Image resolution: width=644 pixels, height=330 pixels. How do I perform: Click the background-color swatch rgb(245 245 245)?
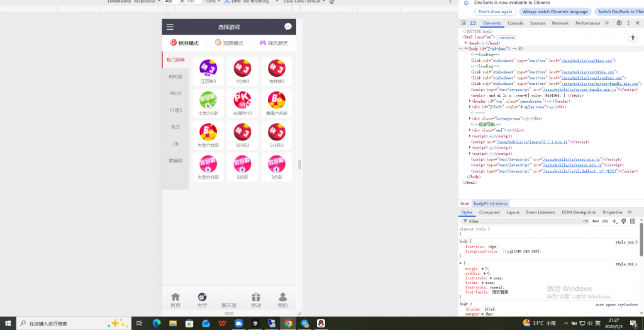pyautogui.click(x=505, y=251)
